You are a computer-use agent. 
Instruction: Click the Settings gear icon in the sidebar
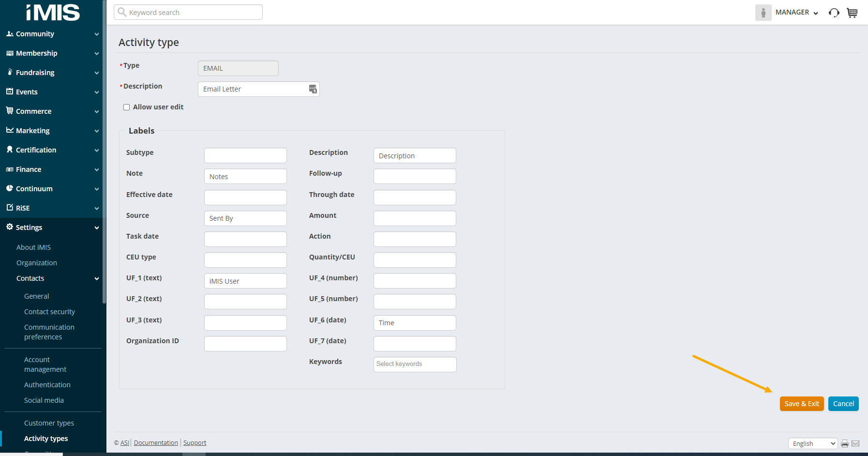[x=10, y=227]
